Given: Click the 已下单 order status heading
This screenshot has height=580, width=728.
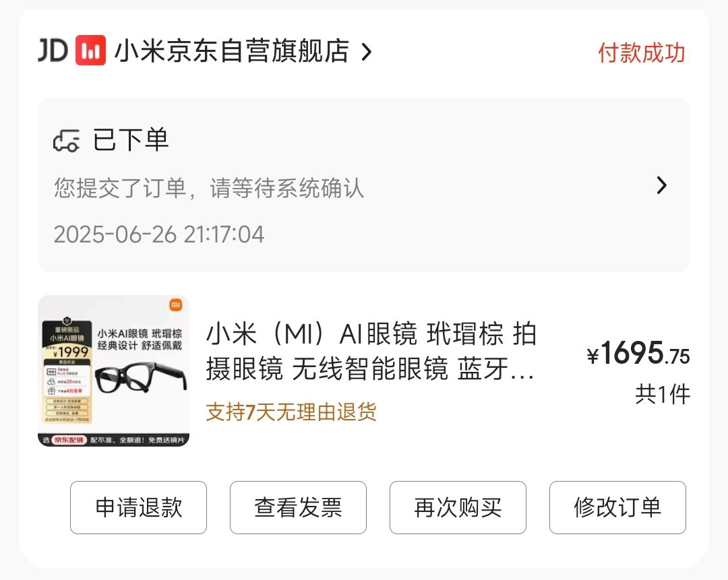Looking at the screenshot, I should [131, 139].
